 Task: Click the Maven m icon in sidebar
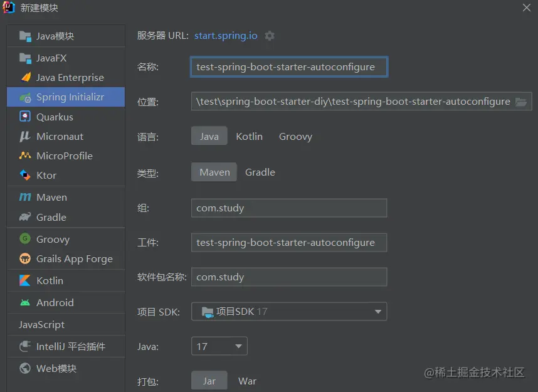tap(25, 197)
